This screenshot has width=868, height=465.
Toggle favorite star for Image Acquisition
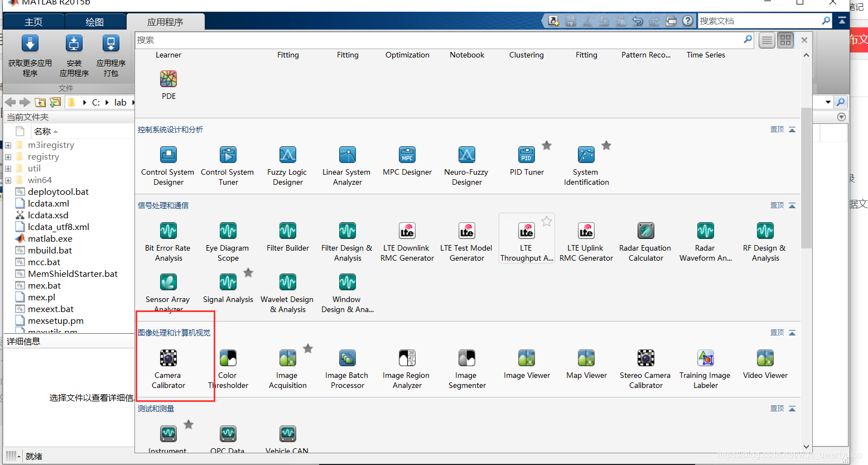pyautogui.click(x=308, y=348)
